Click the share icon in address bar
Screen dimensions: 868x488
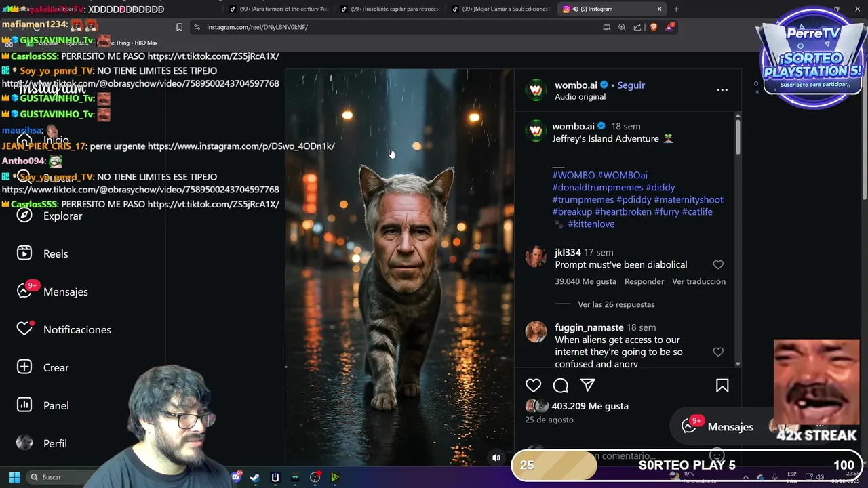(x=637, y=27)
